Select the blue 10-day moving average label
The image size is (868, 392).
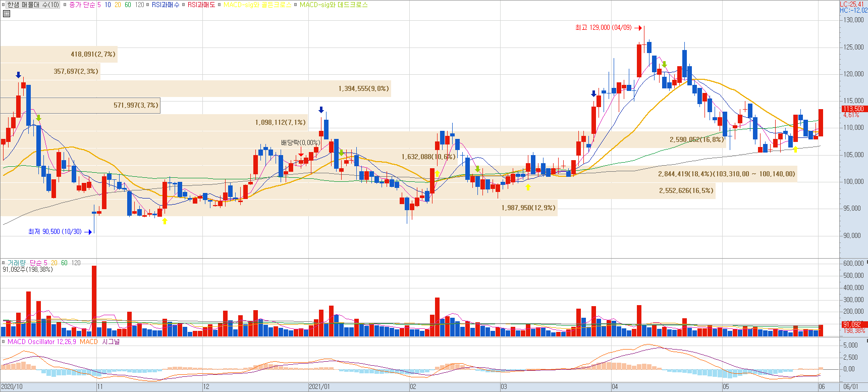[108, 5]
